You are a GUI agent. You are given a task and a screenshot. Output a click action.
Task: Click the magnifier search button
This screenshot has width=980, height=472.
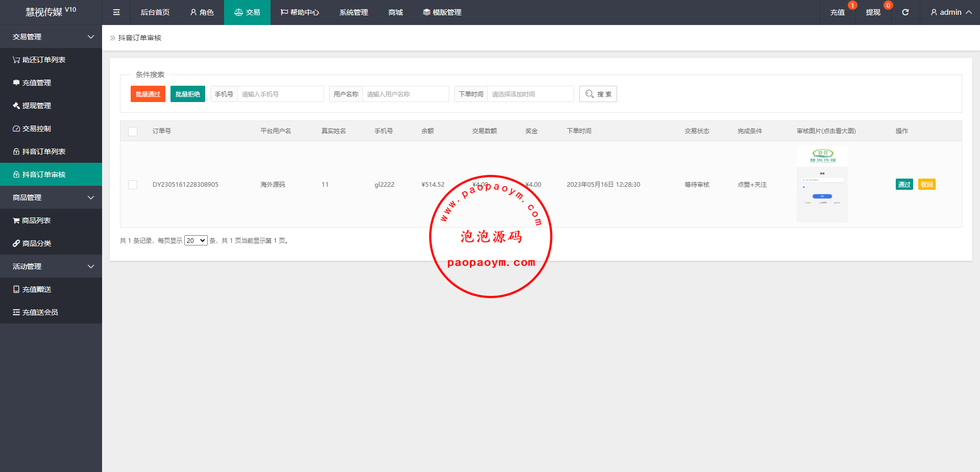598,94
